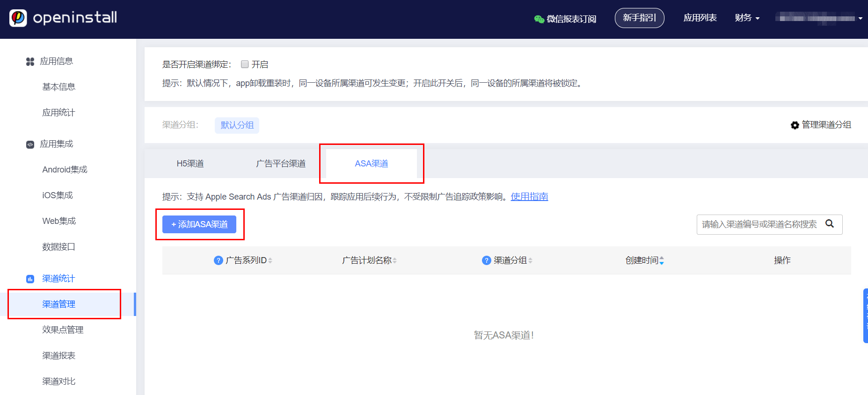Open 基本信息 in the sidebar
The width and height of the screenshot is (868, 395).
58,87
